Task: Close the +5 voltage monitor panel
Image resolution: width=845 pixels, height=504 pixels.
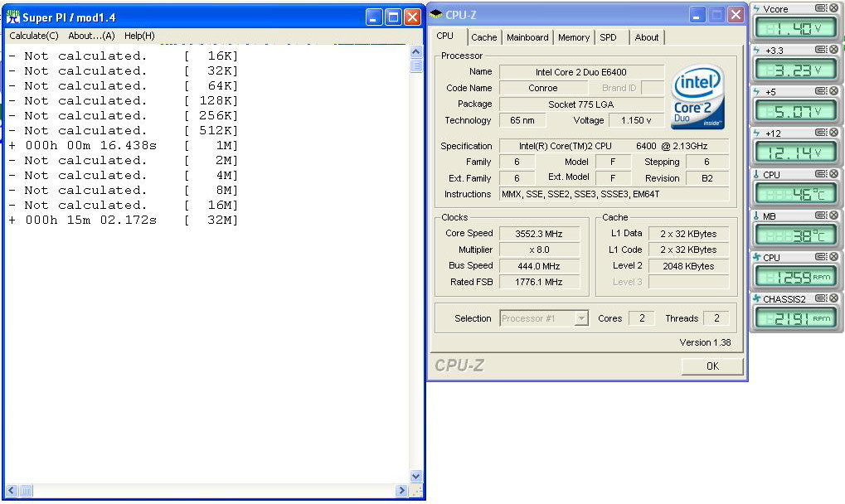Action: pyautogui.click(x=833, y=91)
